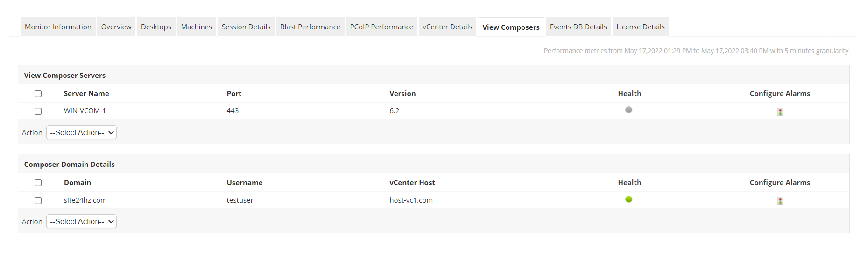Click the WIN-VCOM-1 server name
The width and height of the screenshot is (868, 254).
point(85,111)
